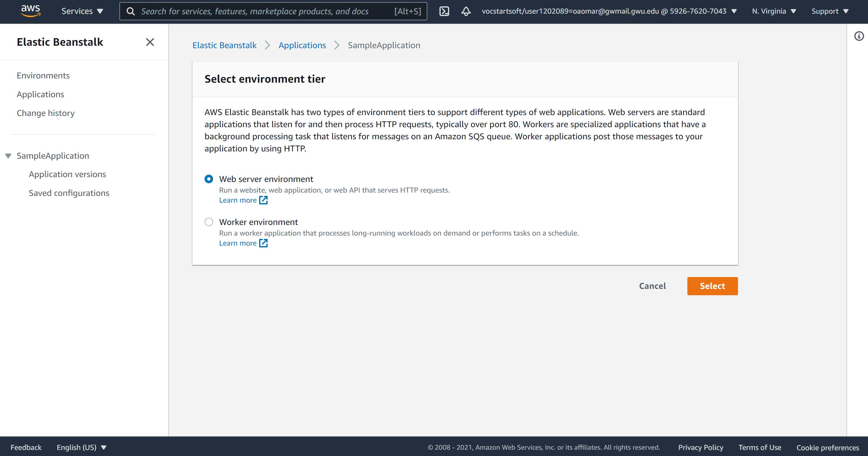This screenshot has width=868, height=456.
Task: Select the Web server environment radio button
Action: (209, 179)
